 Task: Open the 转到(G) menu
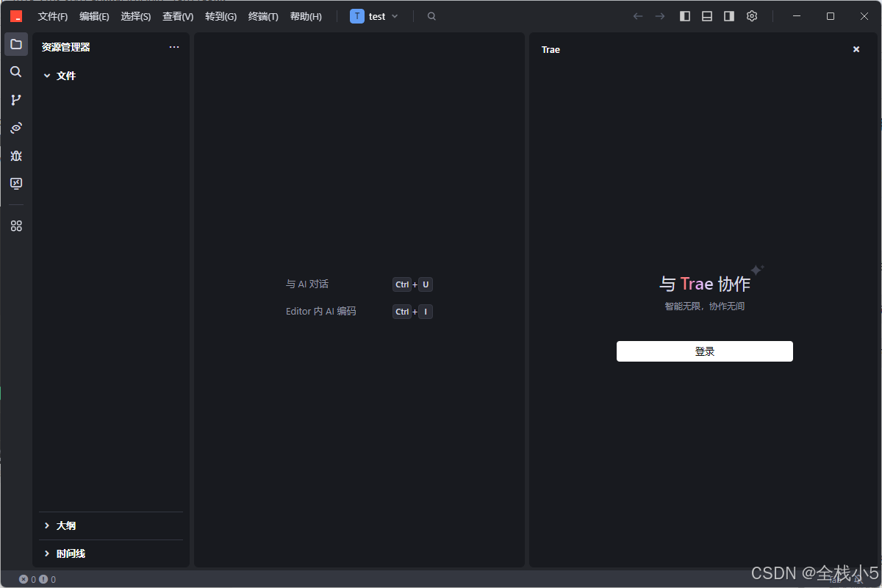pyautogui.click(x=221, y=16)
